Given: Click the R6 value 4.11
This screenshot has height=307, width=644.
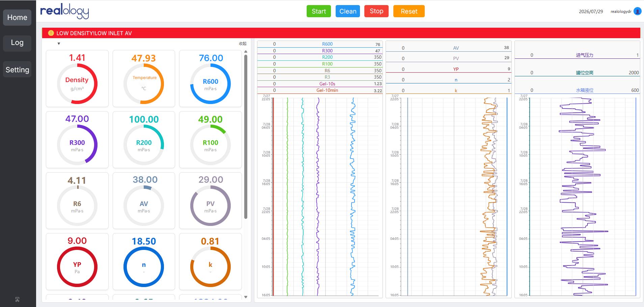Looking at the screenshot, I should [x=77, y=180].
